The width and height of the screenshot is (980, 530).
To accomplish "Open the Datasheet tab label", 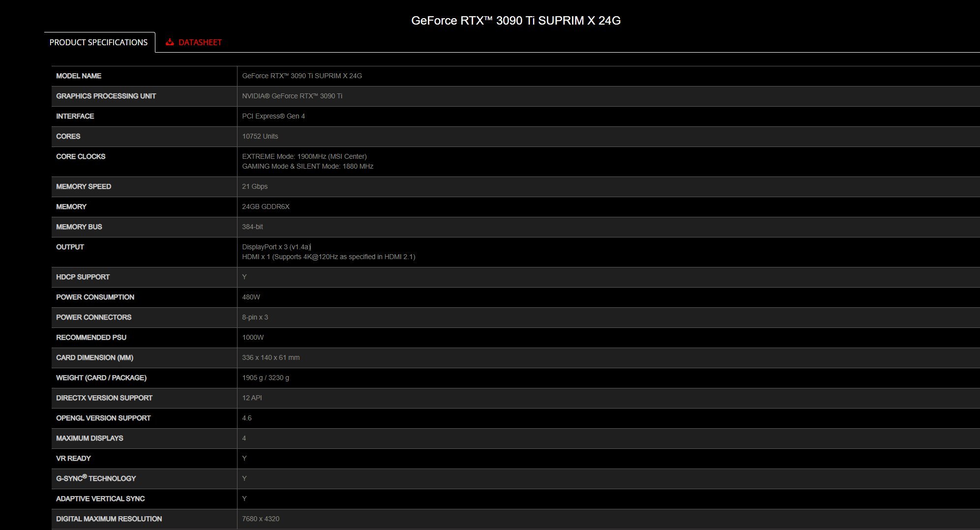I will pyautogui.click(x=200, y=42).
